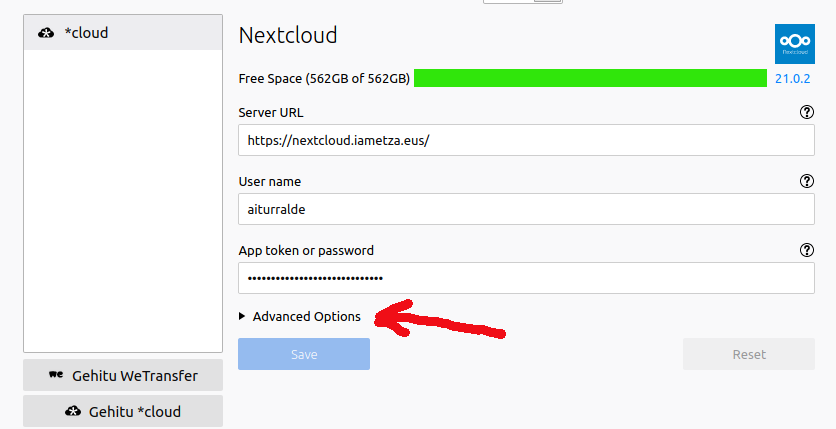Viewport: 836px width, 429px height.
Task: Click the green free space bar
Action: pyautogui.click(x=590, y=78)
